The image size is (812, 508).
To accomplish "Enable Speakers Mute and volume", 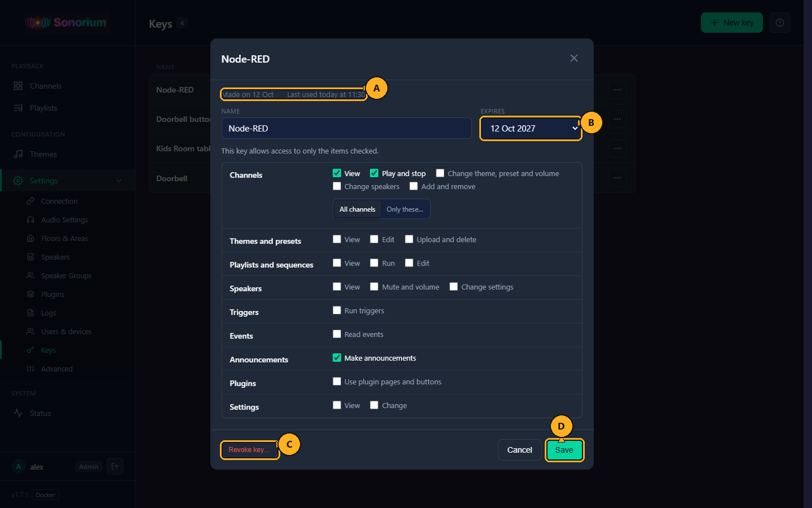I will [x=374, y=287].
